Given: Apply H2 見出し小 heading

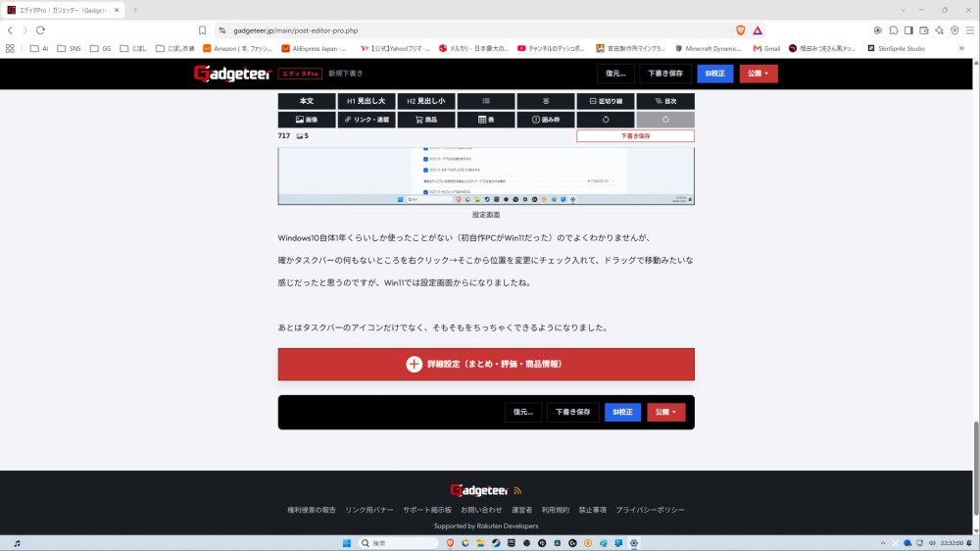Looking at the screenshot, I should [425, 101].
